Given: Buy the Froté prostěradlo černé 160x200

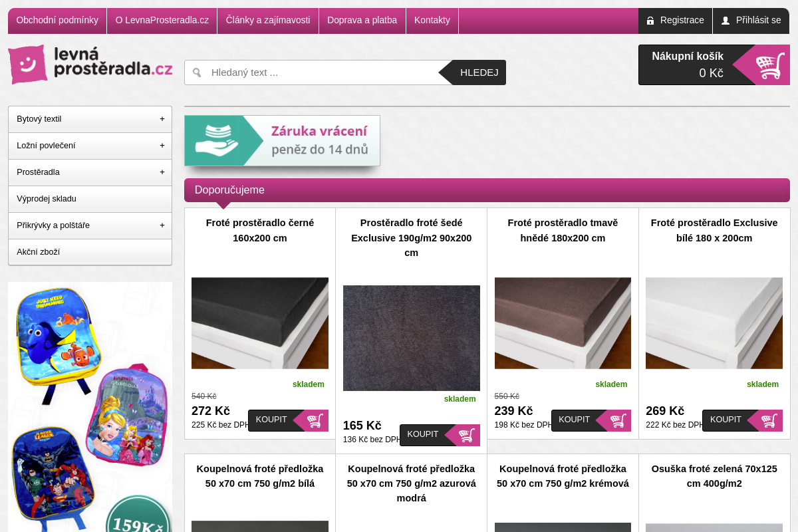Looking at the screenshot, I should (288, 420).
